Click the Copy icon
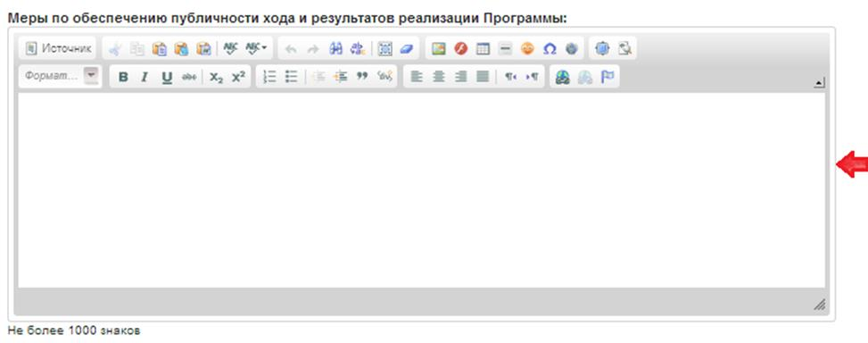This screenshot has height=343, width=868. tap(136, 49)
